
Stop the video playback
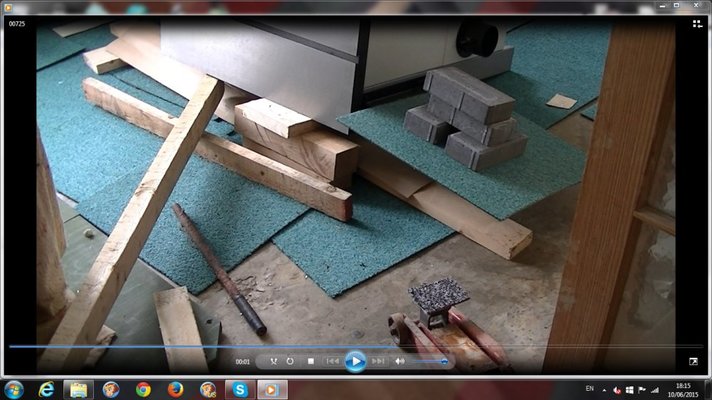pos(311,361)
